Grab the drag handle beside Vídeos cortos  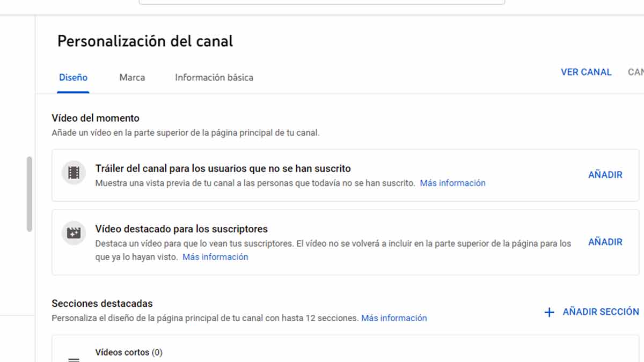(x=74, y=359)
